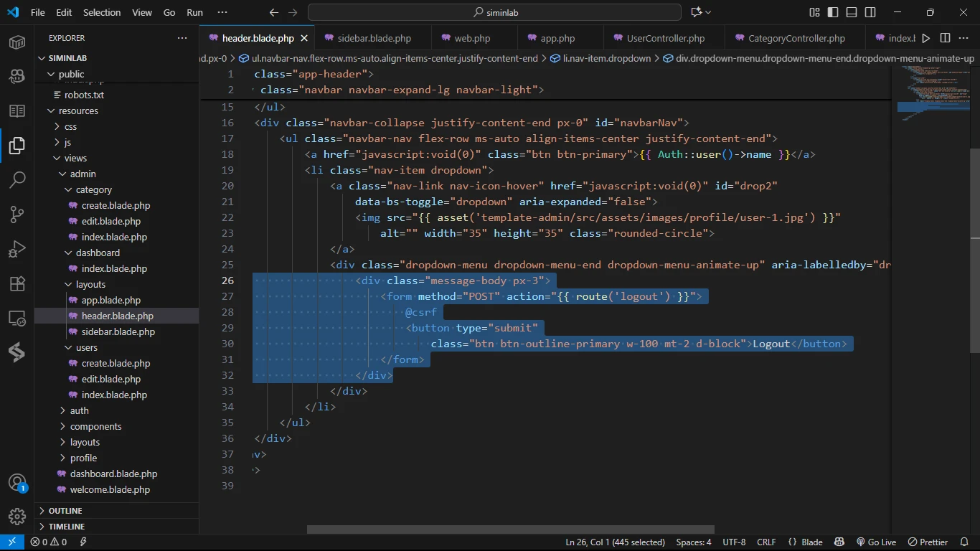Viewport: 980px width, 551px height.
Task: Click the Manage gear icon
Action: point(17,516)
